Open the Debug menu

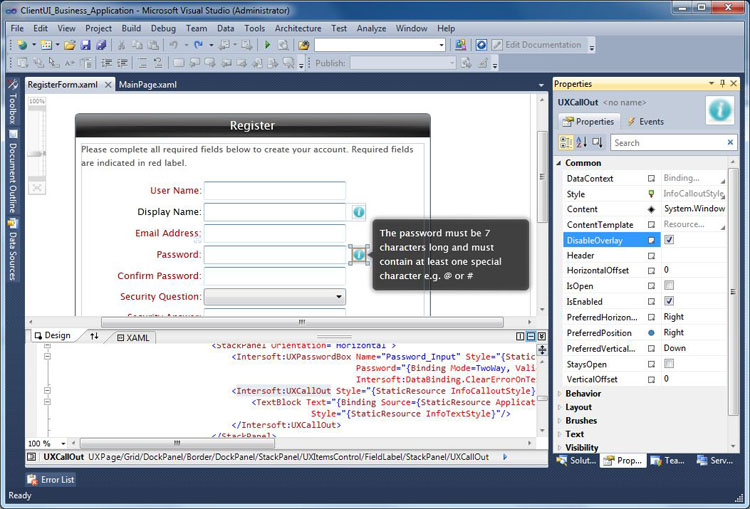(163, 28)
